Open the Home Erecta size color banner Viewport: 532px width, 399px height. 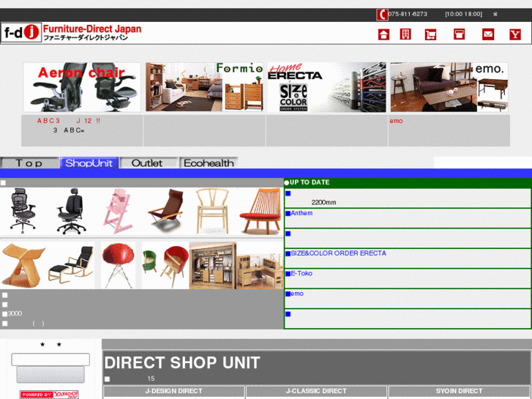coord(327,87)
